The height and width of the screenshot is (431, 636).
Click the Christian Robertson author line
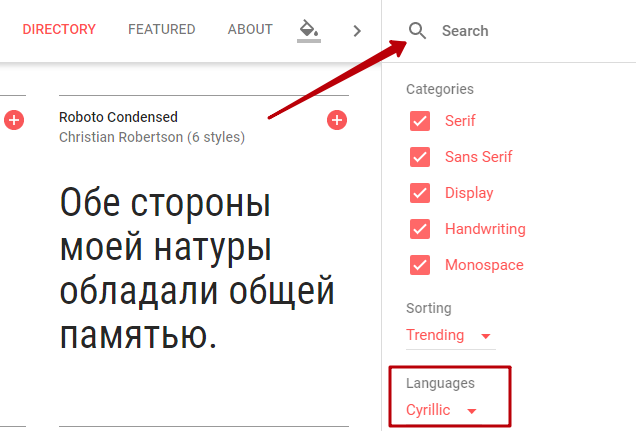click(151, 137)
